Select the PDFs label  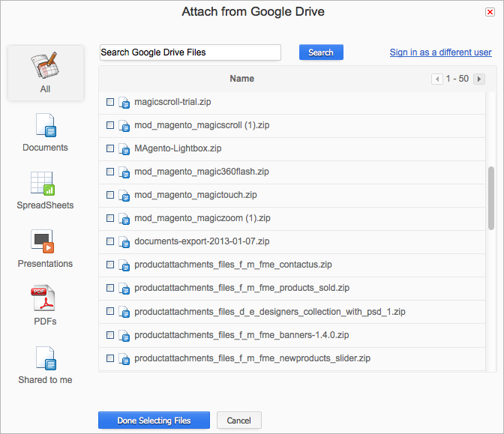click(x=45, y=322)
